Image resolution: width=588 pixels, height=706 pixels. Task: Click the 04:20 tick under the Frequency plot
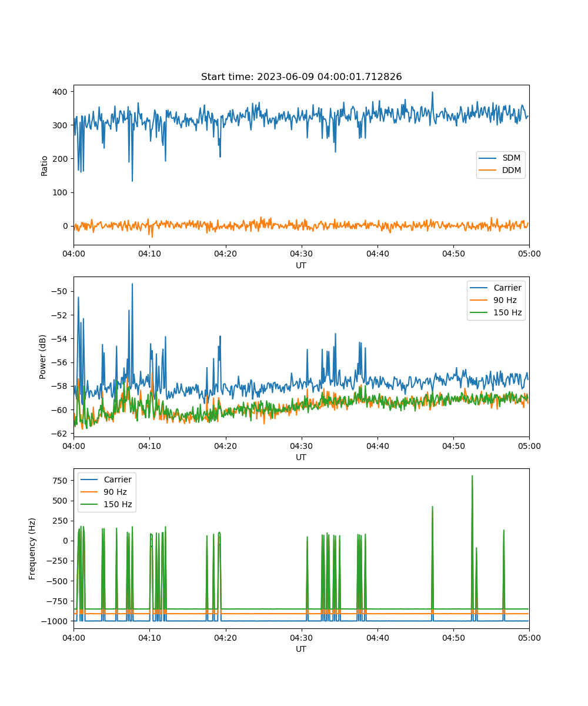click(225, 638)
